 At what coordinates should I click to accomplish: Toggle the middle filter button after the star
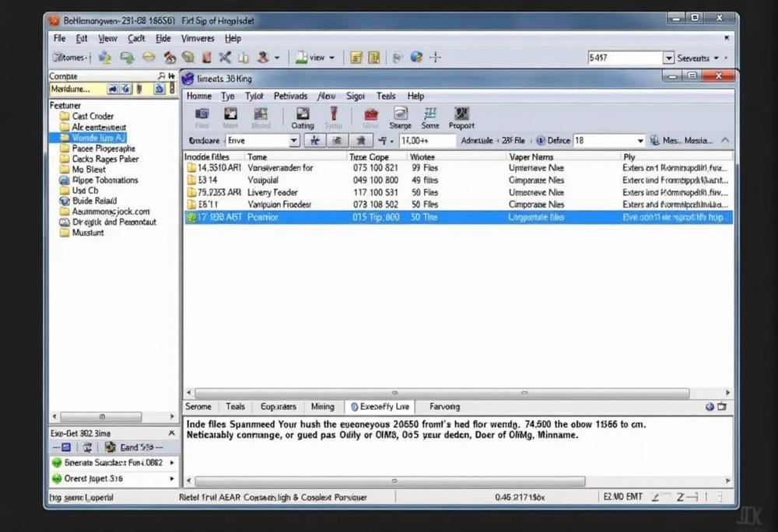coord(337,141)
